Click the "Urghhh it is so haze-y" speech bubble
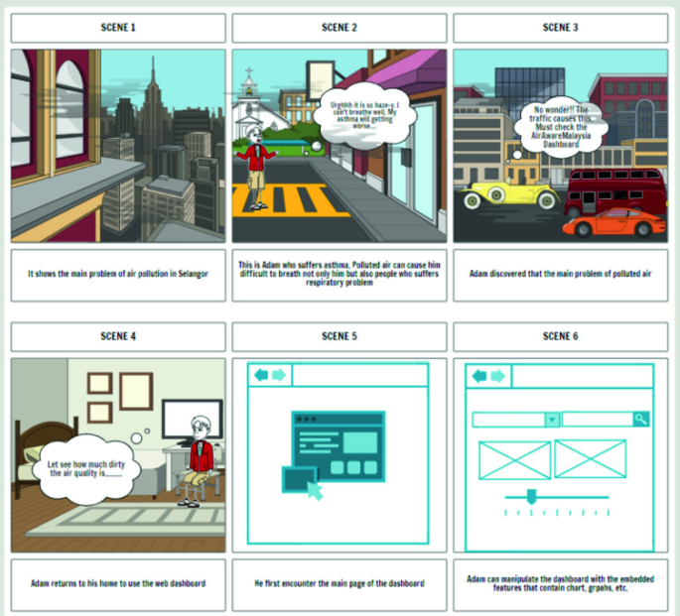680x616 pixels. (364, 116)
